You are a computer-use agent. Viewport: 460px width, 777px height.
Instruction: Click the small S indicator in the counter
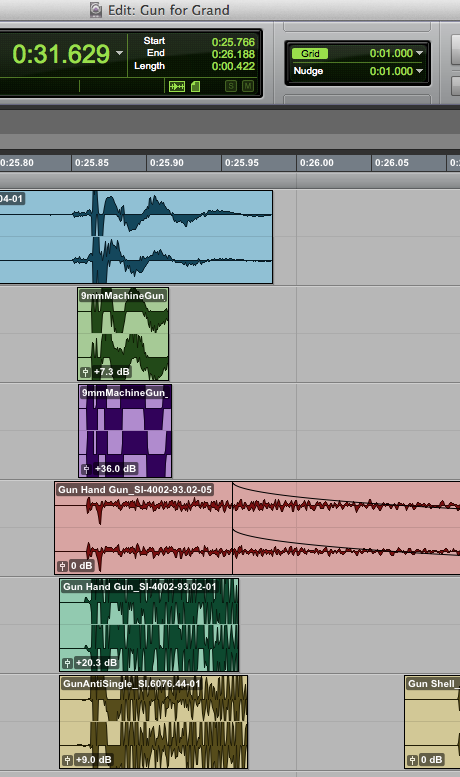[x=231, y=86]
